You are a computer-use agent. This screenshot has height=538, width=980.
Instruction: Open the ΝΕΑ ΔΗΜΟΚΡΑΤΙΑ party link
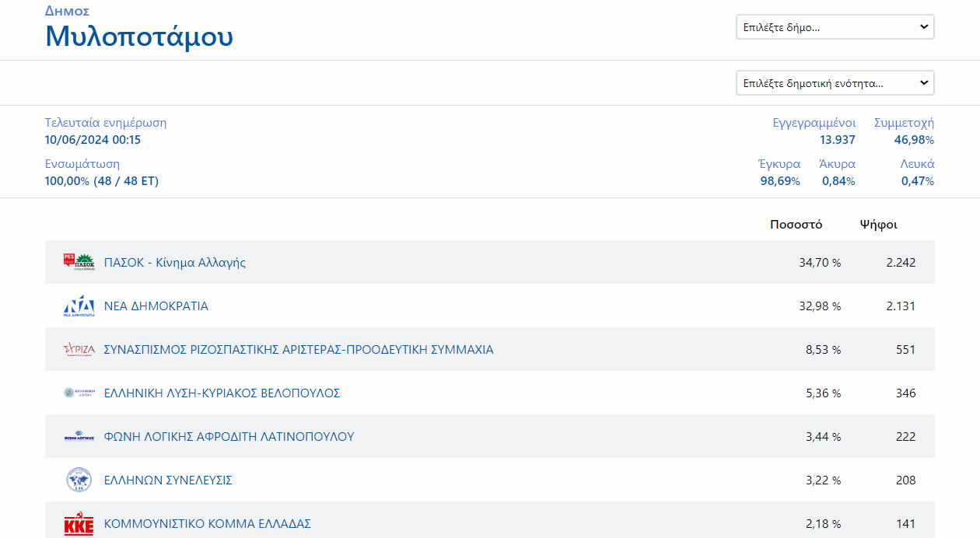(x=156, y=306)
